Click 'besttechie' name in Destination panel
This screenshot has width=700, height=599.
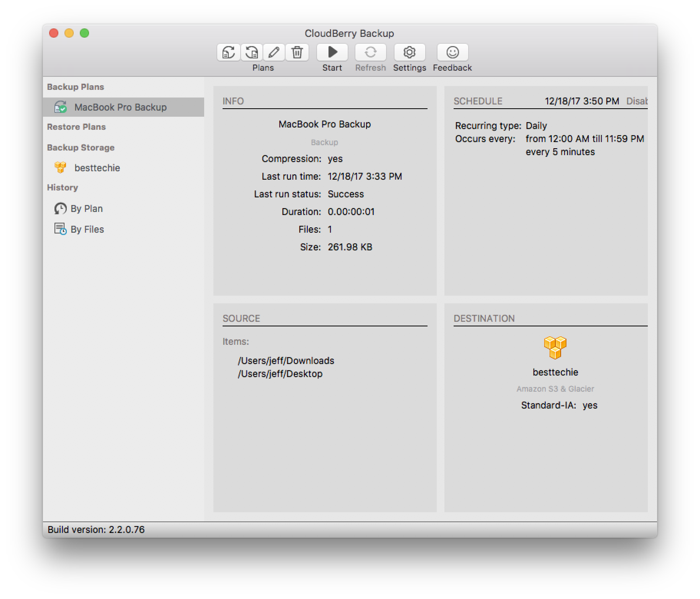pos(555,372)
